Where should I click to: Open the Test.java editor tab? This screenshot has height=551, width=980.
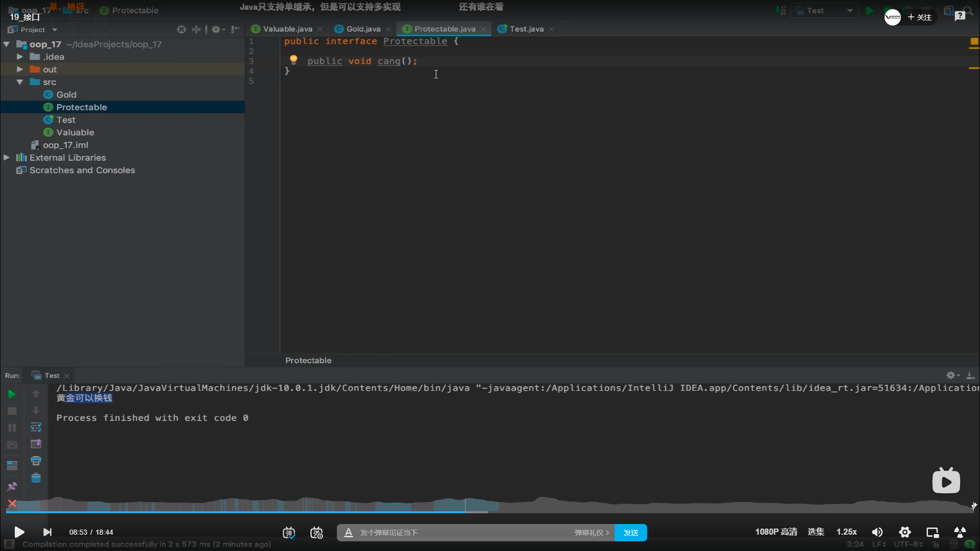(526, 29)
